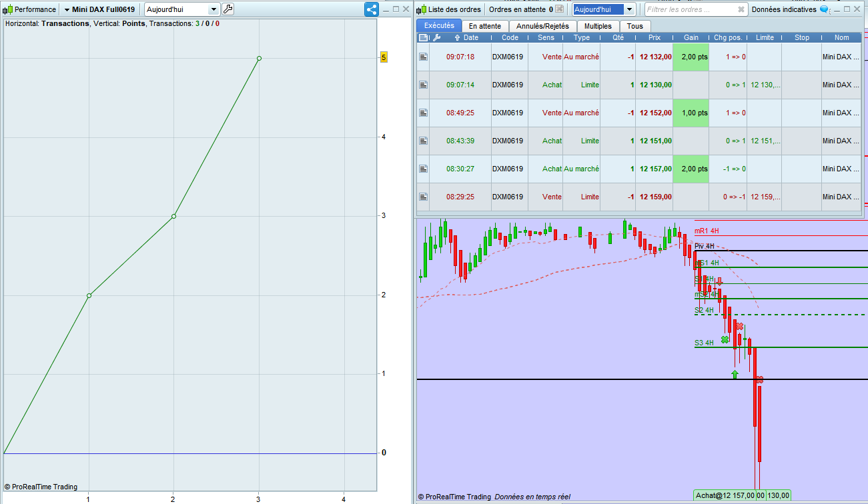Click the S3 4H support label on chart
Image resolution: width=868 pixels, height=504 pixels.
click(704, 343)
